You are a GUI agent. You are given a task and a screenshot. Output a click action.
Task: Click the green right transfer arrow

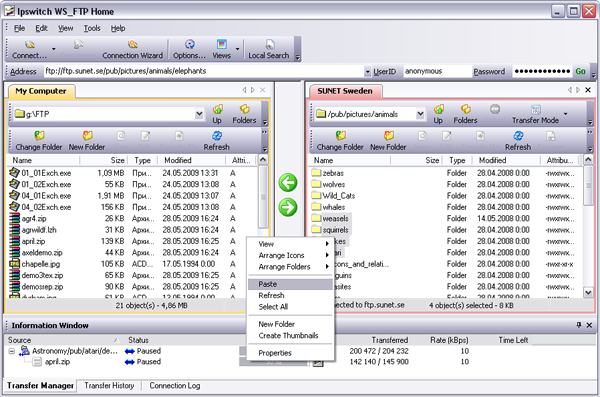(288, 207)
